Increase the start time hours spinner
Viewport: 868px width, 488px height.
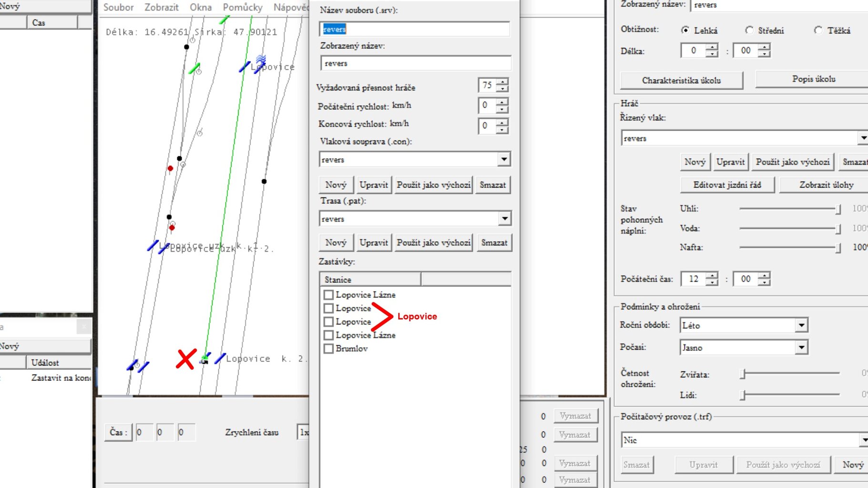(712, 275)
